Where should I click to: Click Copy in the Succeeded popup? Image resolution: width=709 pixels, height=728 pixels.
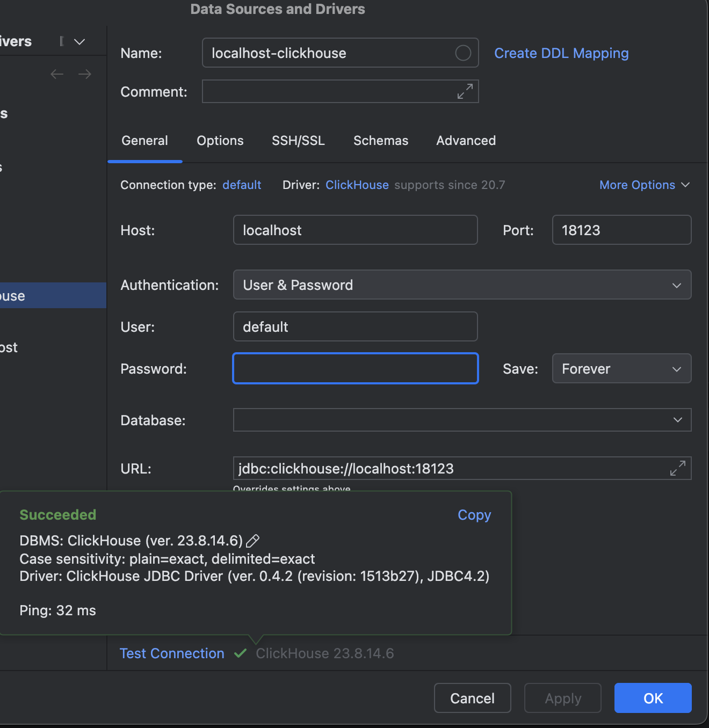point(474,515)
